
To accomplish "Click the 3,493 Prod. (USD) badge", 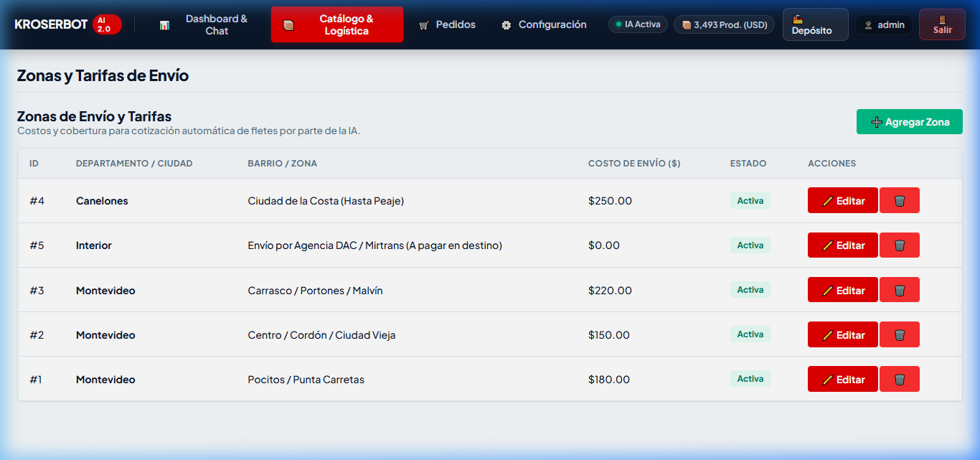I will pos(725,24).
